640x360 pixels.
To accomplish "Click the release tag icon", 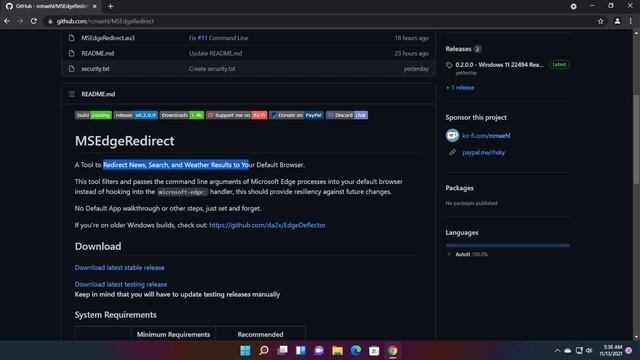I will point(449,65).
